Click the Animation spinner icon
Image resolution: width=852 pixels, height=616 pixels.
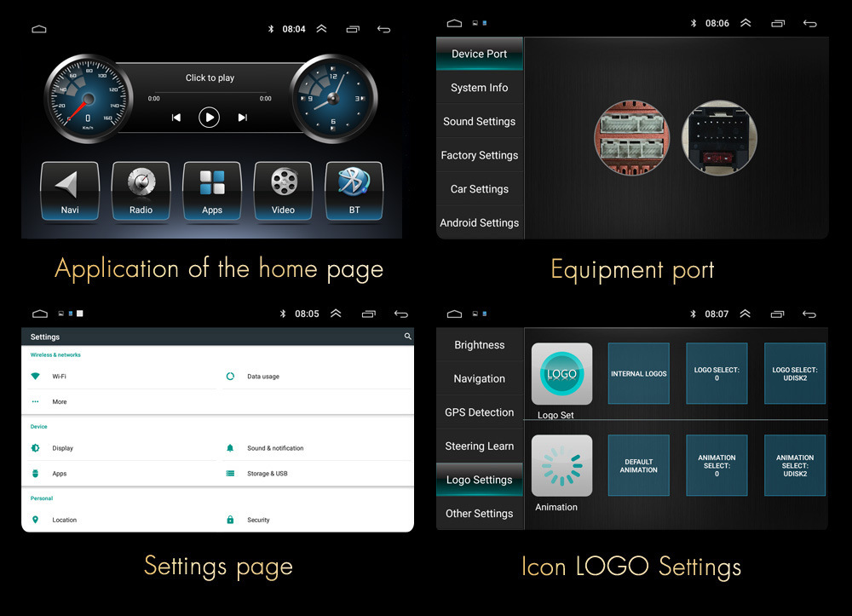coord(561,466)
